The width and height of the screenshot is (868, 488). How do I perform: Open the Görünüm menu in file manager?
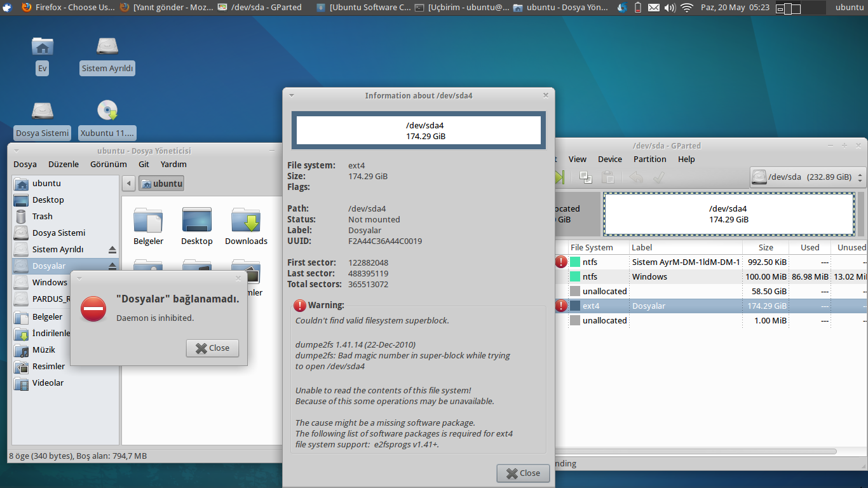pyautogui.click(x=108, y=164)
